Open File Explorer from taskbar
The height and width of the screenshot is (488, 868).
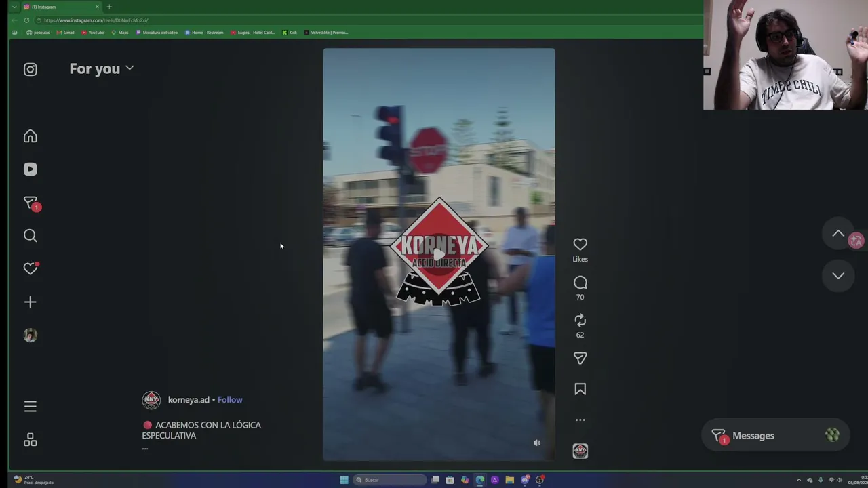pos(509,480)
